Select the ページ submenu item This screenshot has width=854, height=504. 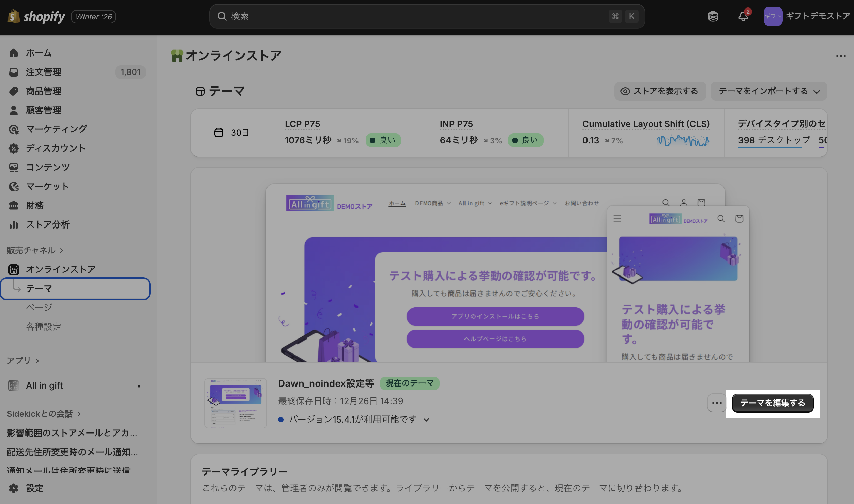click(39, 308)
